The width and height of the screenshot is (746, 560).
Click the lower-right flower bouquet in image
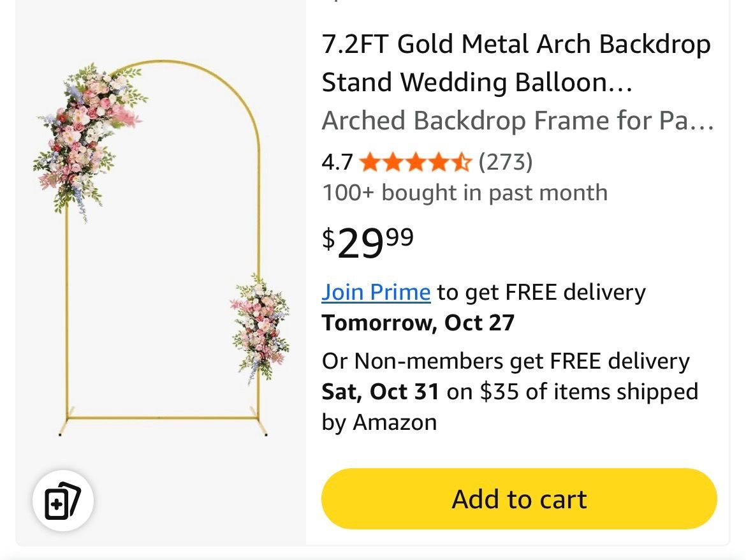260,328
